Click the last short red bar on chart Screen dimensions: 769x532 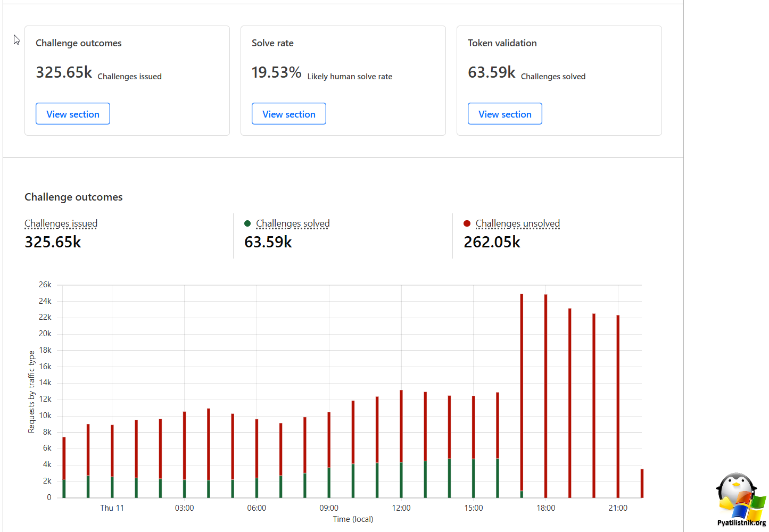pos(642,484)
